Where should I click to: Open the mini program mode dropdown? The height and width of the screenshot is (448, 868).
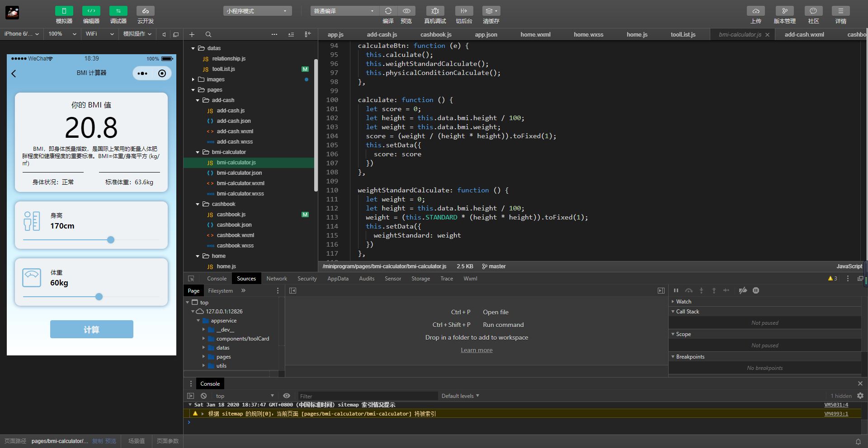tap(257, 11)
